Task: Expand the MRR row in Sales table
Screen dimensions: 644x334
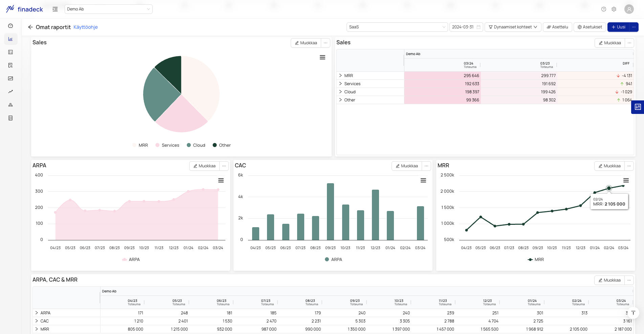Action: (x=340, y=76)
